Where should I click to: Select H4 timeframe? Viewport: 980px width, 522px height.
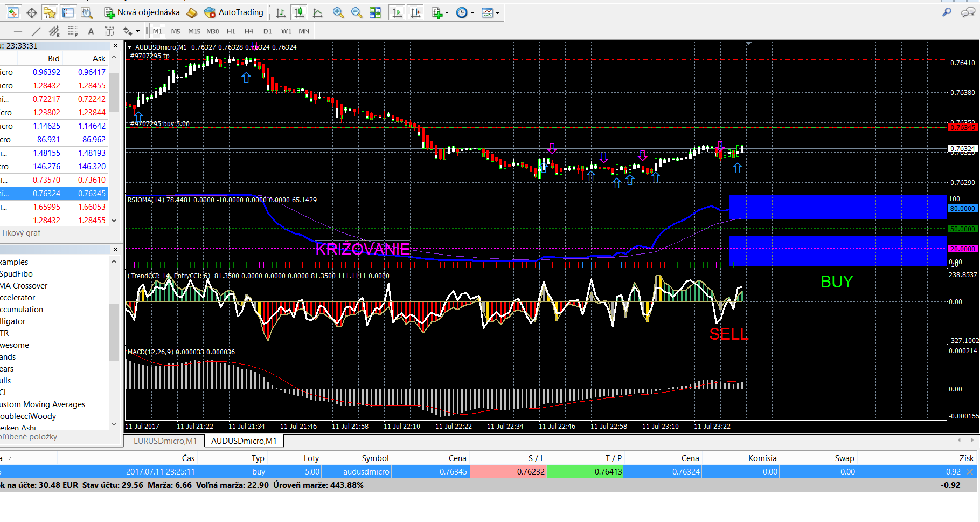pos(249,31)
